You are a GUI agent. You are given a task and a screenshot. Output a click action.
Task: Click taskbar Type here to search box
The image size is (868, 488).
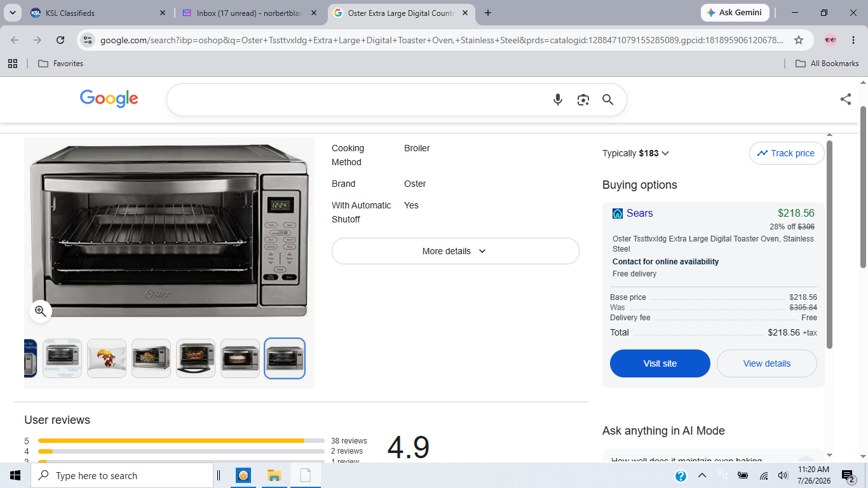click(x=122, y=475)
